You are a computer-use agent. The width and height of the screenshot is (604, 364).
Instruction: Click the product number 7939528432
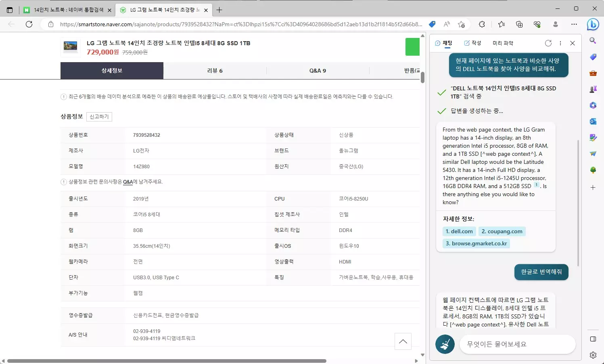pos(146,135)
